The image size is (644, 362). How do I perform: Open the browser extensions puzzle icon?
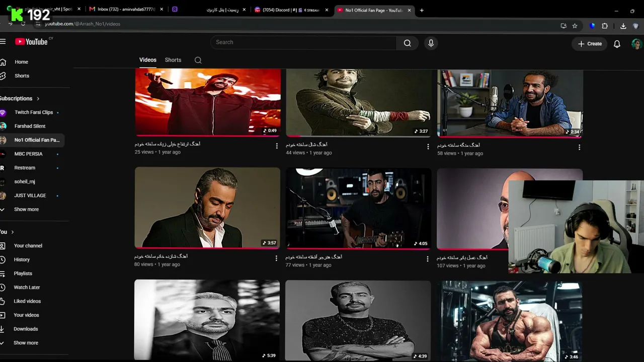pyautogui.click(x=605, y=26)
